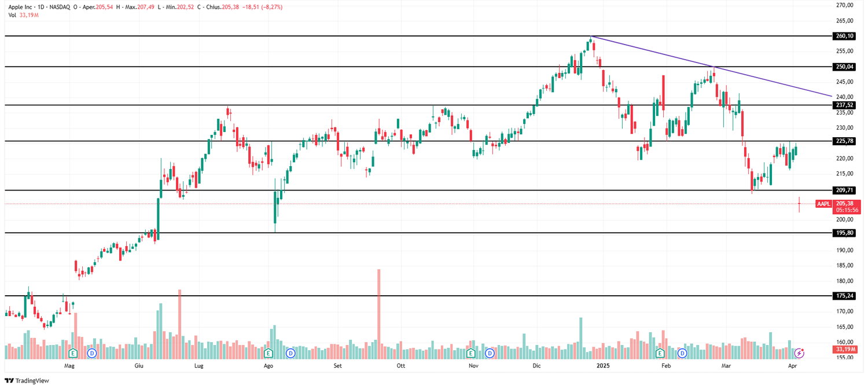
Task: Click the Set month label
Action: coord(338,366)
